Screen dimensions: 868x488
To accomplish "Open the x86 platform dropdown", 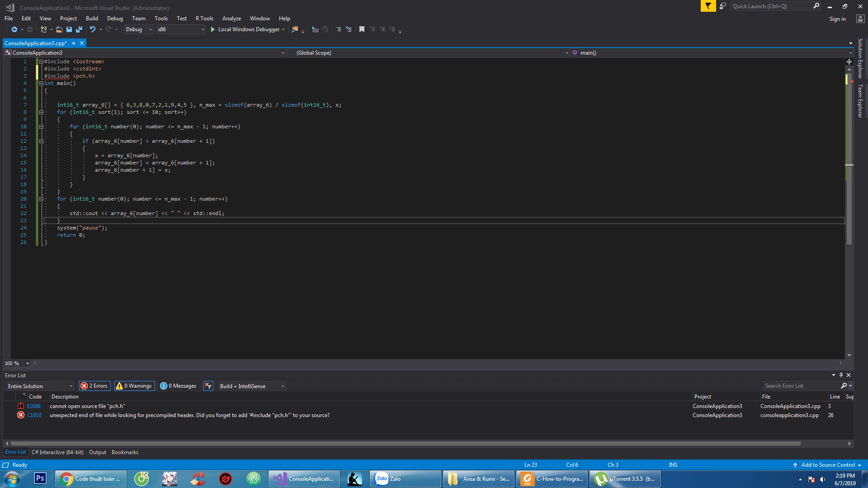I will pyautogui.click(x=181, y=29).
